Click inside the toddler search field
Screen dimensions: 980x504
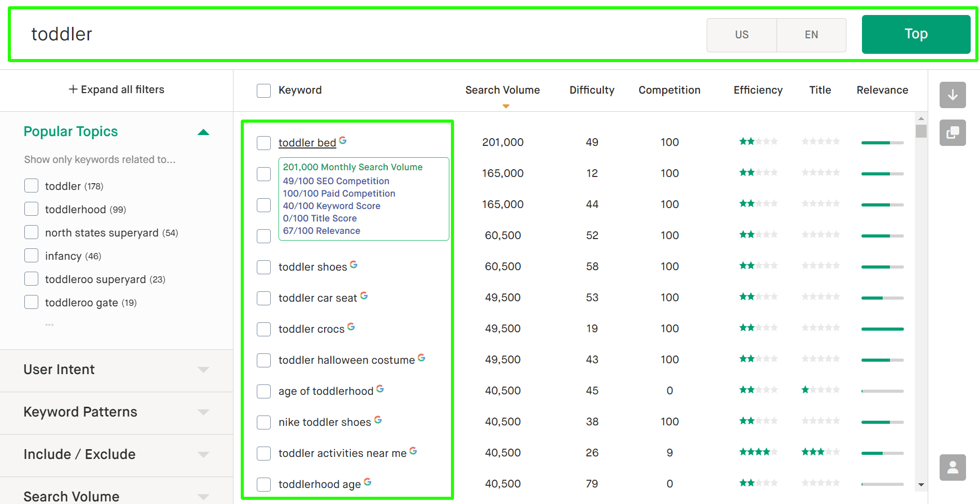coord(207,34)
